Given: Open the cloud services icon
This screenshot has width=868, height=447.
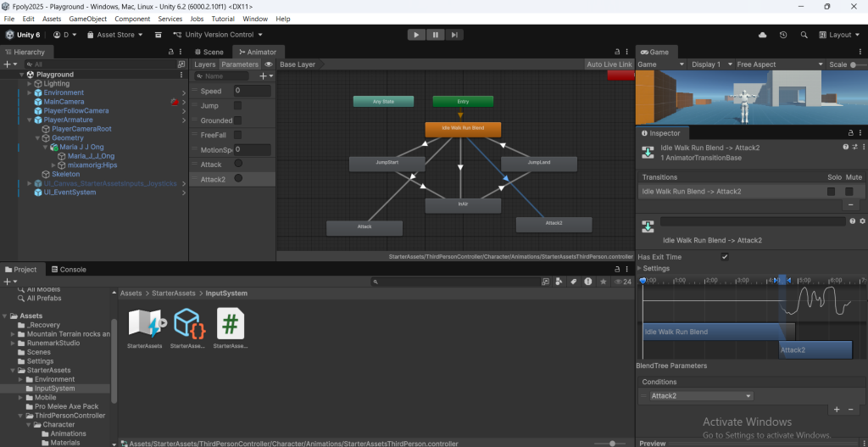Looking at the screenshot, I should (763, 35).
